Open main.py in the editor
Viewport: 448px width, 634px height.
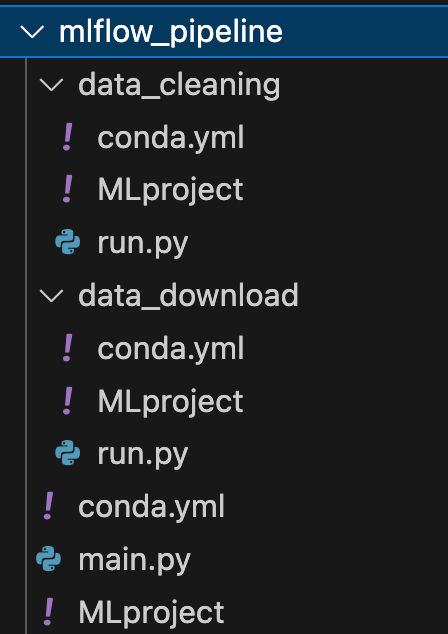click(x=134, y=561)
